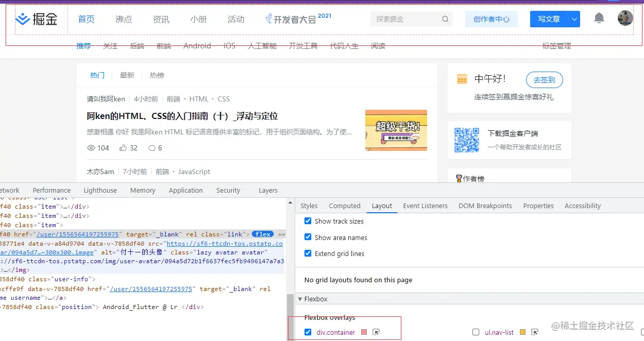The height and width of the screenshot is (341, 644).
Task: Open Memory panel tab
Action: (143, 190)
